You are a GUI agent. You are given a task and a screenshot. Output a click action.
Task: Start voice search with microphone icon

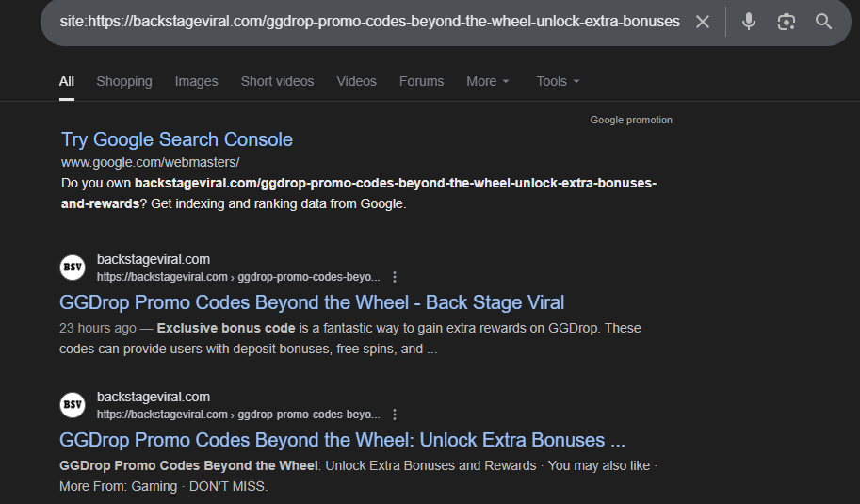coord(749,22)
